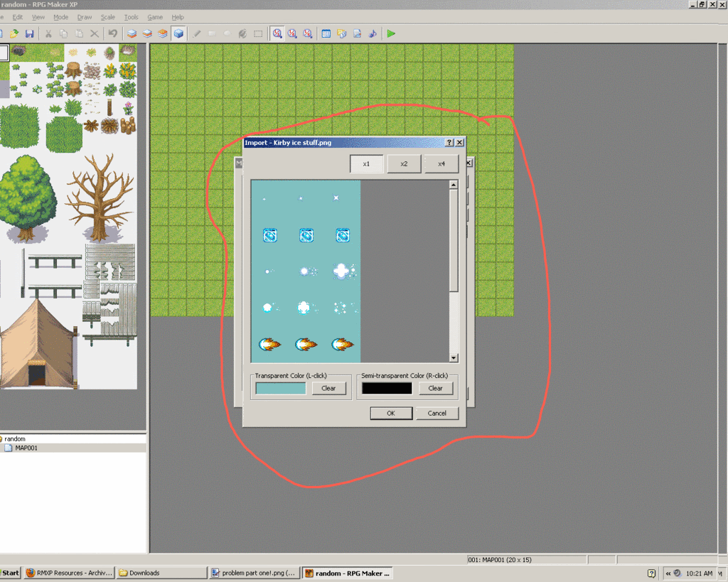Start Playtest with the green arrow
This screenshot has width=728, height=582.
pos(391,33)
